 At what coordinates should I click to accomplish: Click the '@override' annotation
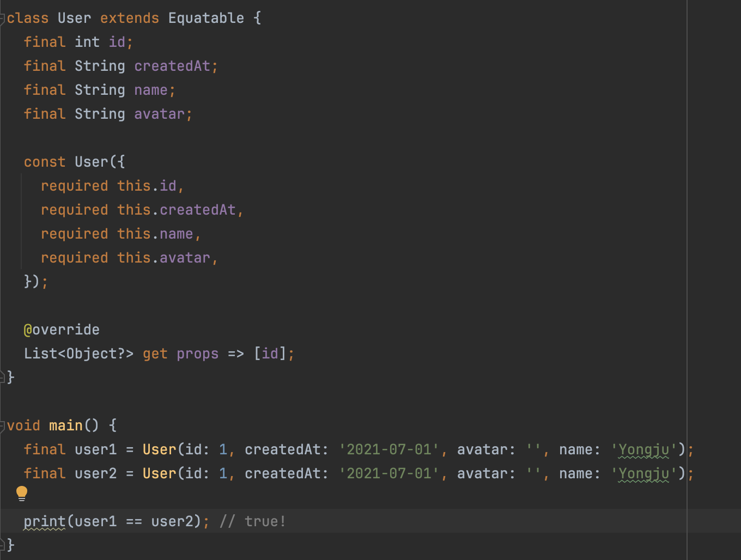[62, 330]
